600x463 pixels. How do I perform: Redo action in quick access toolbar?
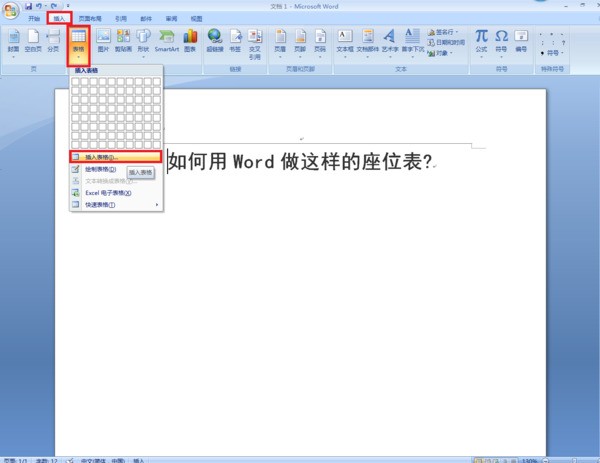pyautogui.click(x=54, y=6)
